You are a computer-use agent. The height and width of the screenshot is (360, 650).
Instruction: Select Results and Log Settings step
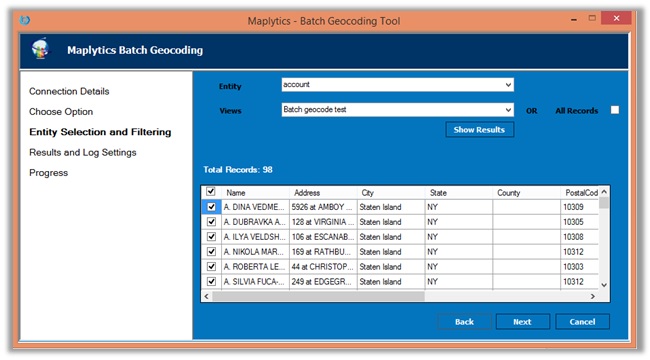tap(82, 152)
